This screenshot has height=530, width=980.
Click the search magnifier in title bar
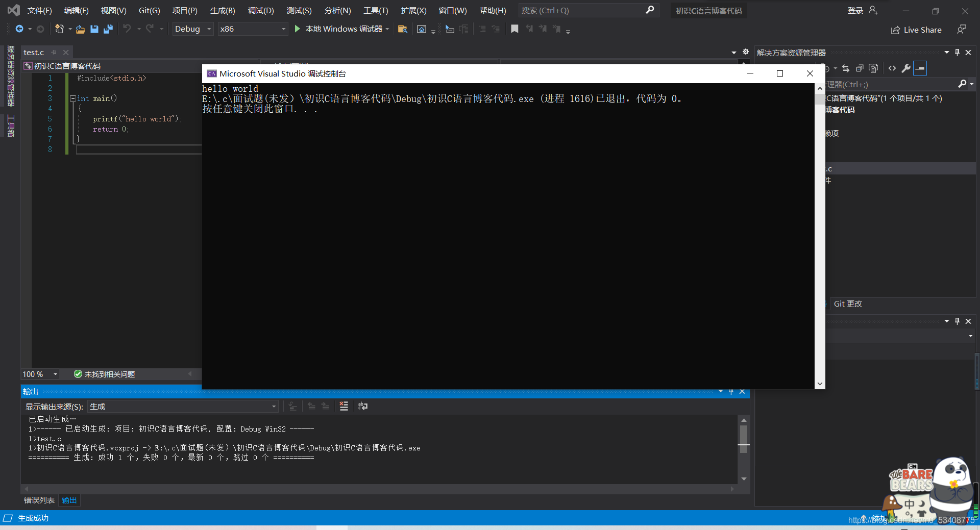coord(650,10)
